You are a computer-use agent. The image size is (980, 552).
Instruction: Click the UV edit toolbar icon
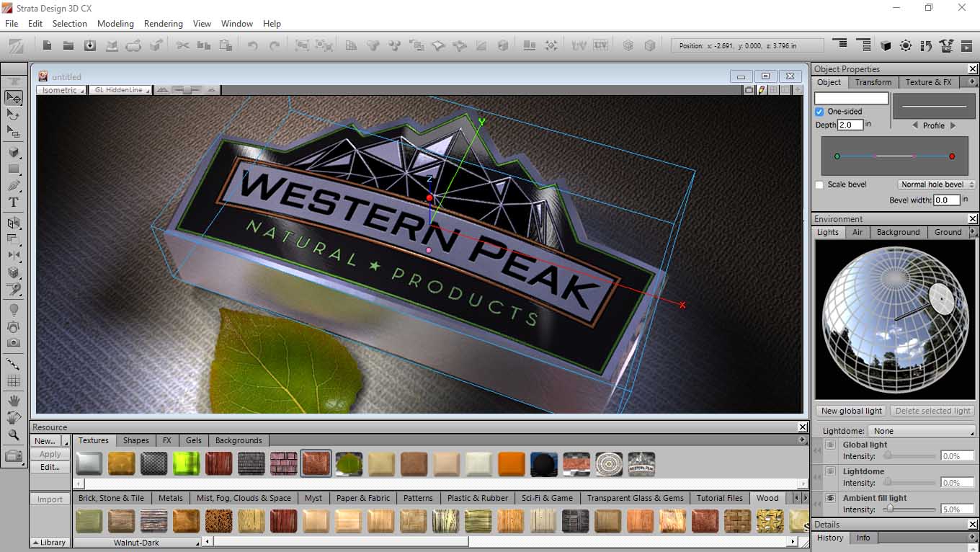(601, 45)
